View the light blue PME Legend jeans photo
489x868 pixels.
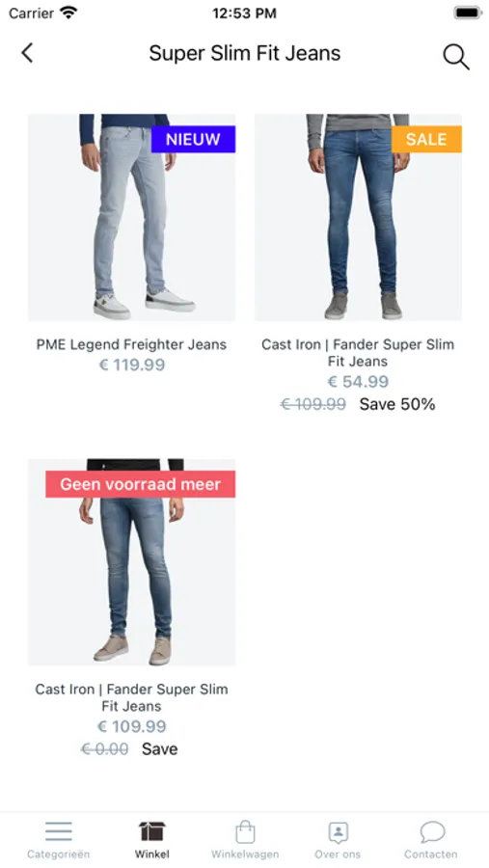coord(132,218)
